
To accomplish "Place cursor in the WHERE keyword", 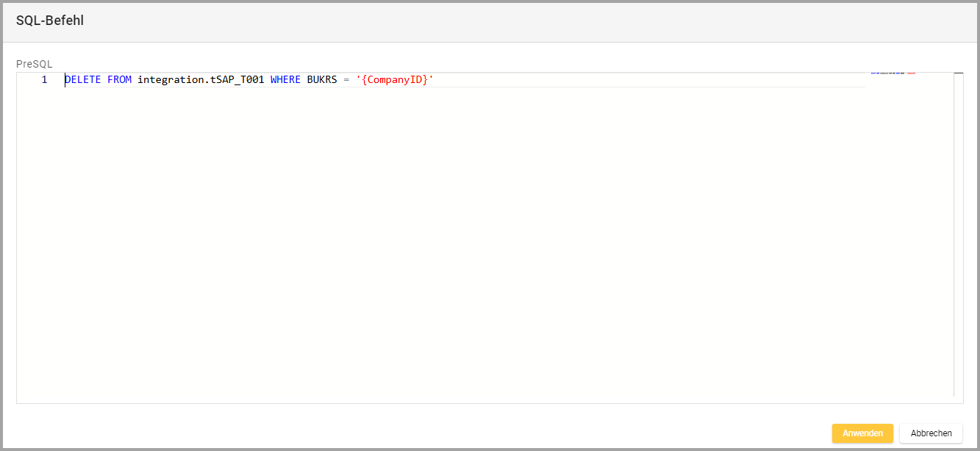I will 285,79.
